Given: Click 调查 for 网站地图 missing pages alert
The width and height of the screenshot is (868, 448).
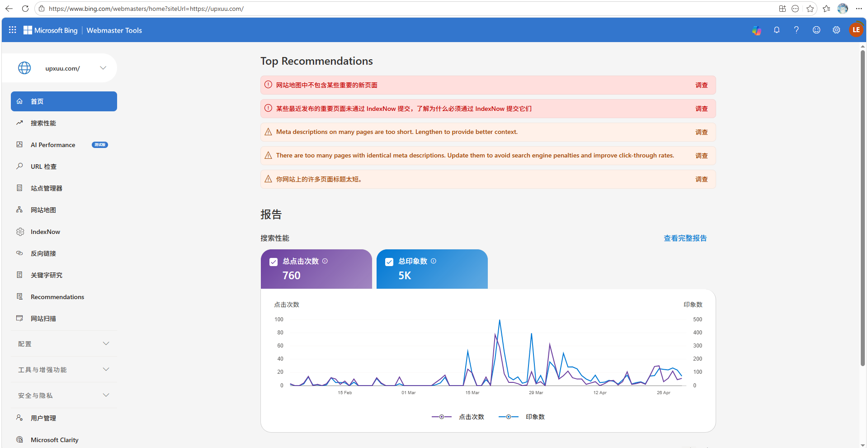Looking at the screenshot, I should [701, 85].
